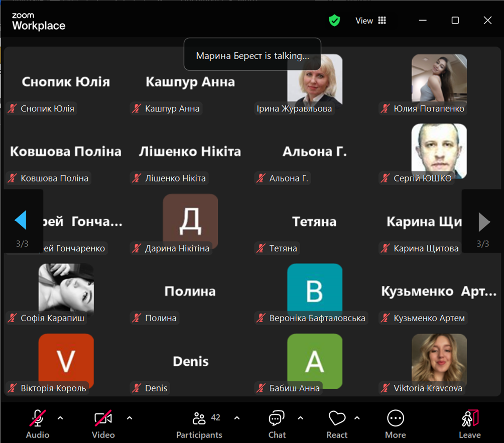Click muted mic icon beside Карина Щитова
The image size is (504, 443).
(385, 248)
